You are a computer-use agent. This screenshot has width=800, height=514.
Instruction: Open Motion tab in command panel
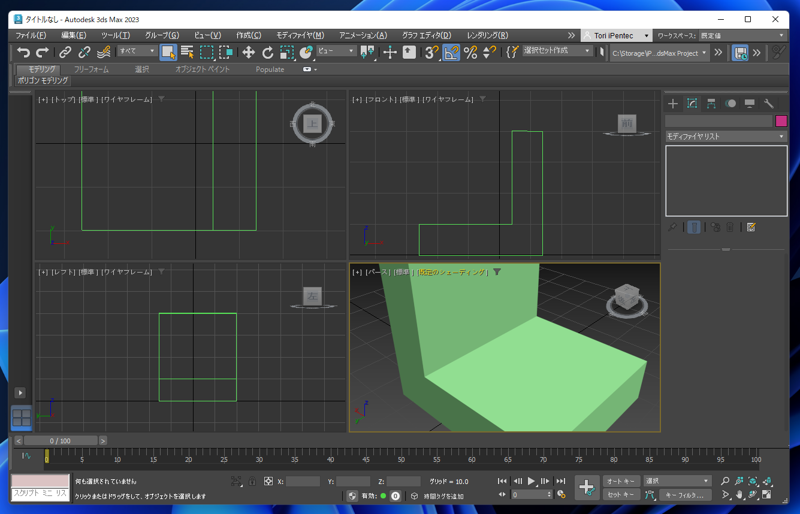point(731,104)
